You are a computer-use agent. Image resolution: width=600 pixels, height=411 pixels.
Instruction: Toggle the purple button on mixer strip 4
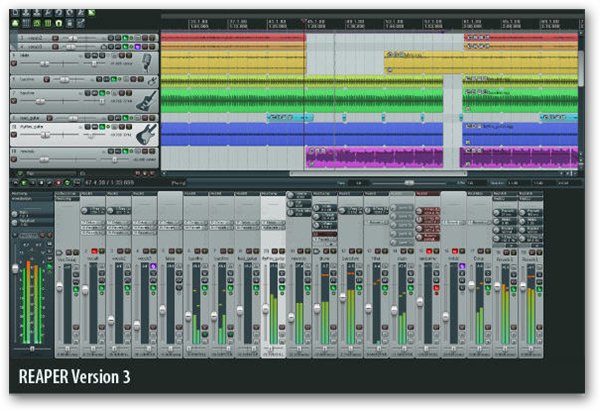(153, 266)
